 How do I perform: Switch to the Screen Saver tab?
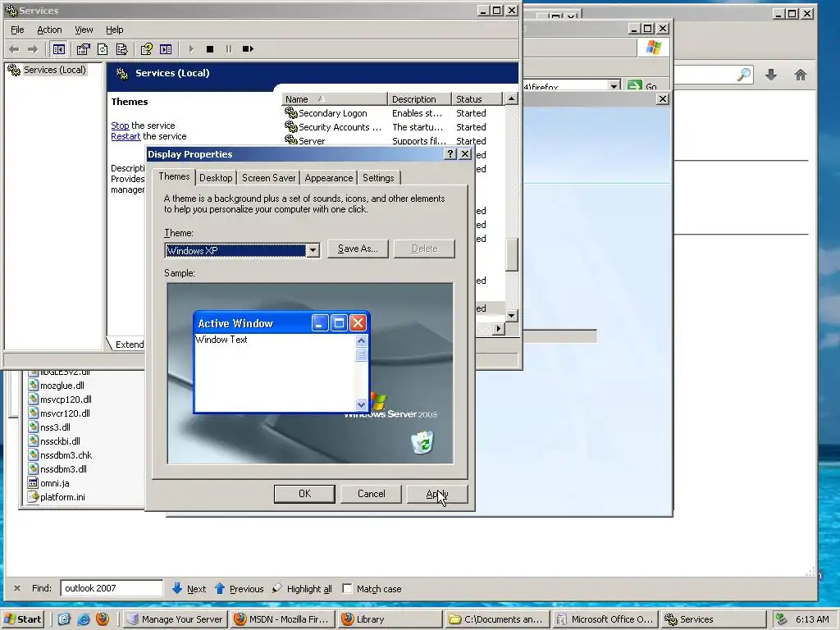point(268,178)
